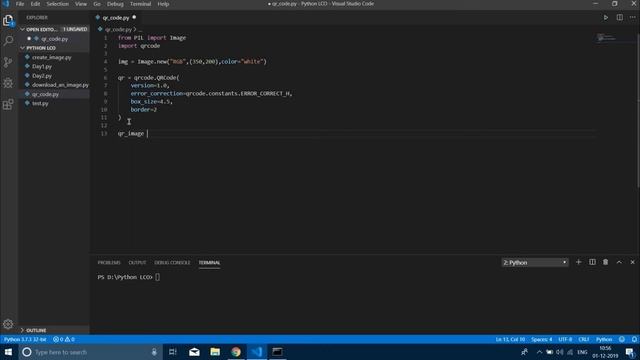Viewport: 640px width, 360px height.
Task: Open the feedback smiley in status bar
Action: (622, 339)
